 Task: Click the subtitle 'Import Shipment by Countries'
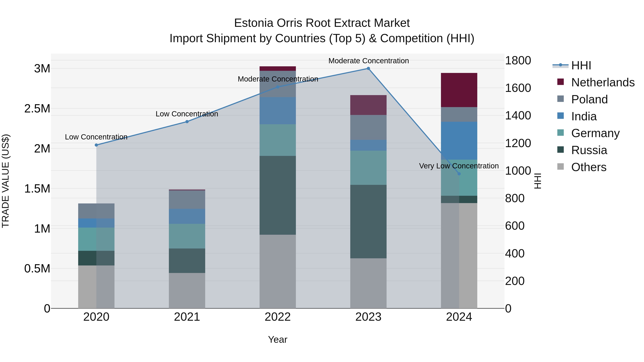tap(248, 38)
